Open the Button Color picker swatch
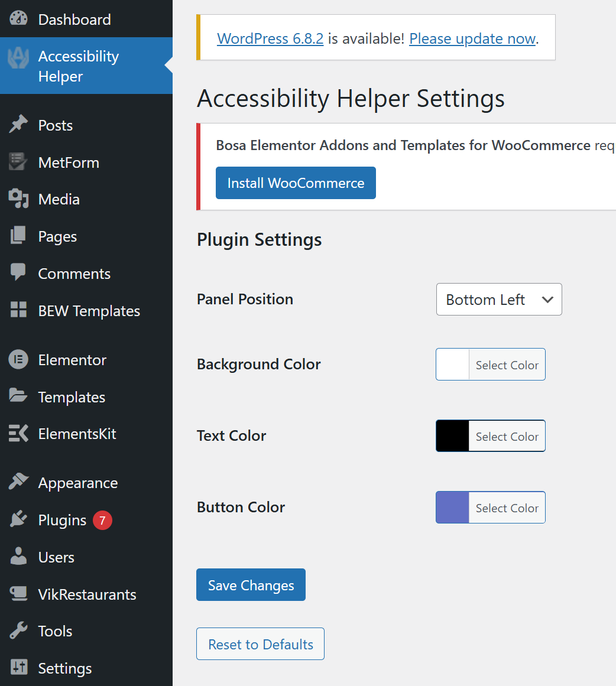 (x=452, y=507)
